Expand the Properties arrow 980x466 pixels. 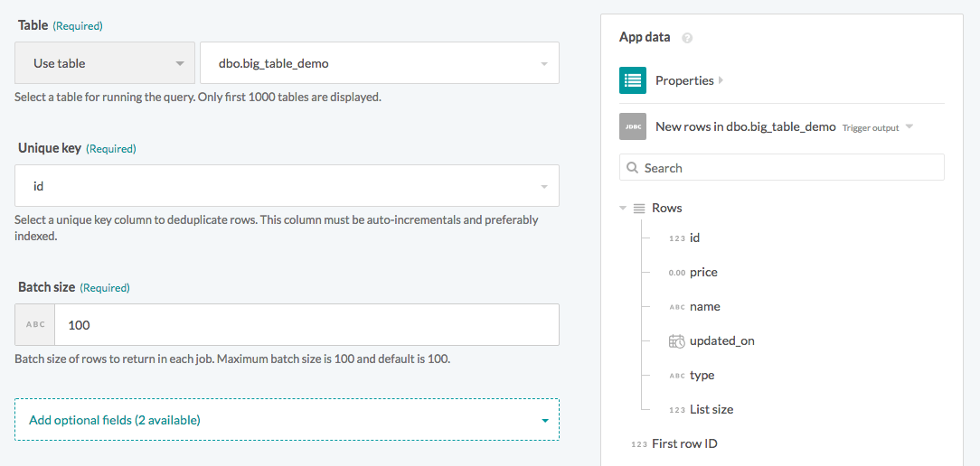pyautogui.click(x=721, y=80)
